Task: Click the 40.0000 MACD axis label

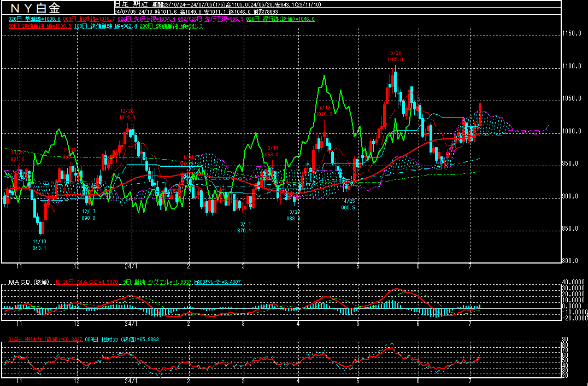Action: (x=573, y=282)
